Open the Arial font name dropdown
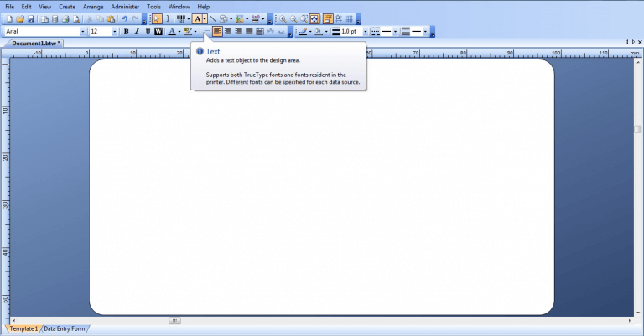644x336 pixels. pos(83,32)
